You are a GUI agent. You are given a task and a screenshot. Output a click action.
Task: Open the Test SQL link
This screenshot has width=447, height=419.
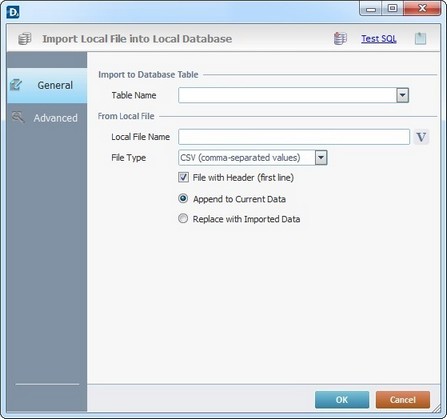tap(379, 39)
